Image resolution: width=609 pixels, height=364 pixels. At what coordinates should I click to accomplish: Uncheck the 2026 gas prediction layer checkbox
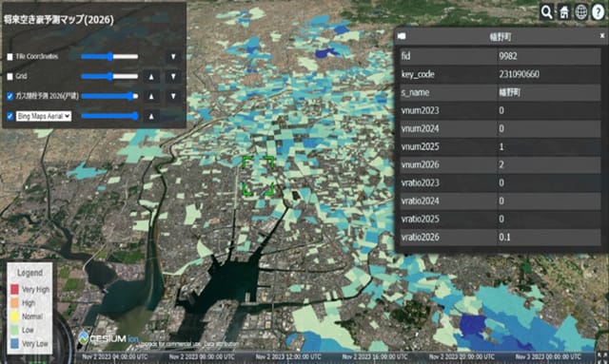click(x=10, y=96)
